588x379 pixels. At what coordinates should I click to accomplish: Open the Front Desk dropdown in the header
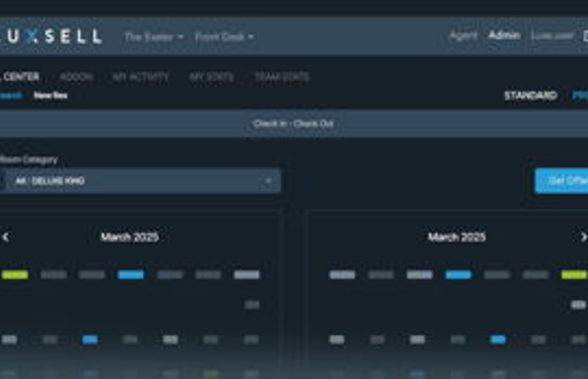click(x=224, y=37)
